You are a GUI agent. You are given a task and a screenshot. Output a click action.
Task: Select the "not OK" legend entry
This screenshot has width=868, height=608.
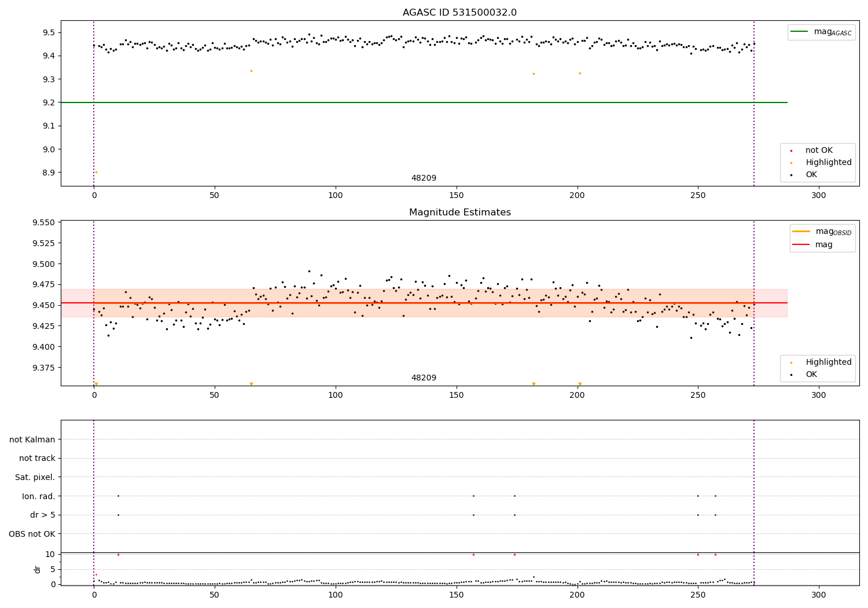click(812, 151)
